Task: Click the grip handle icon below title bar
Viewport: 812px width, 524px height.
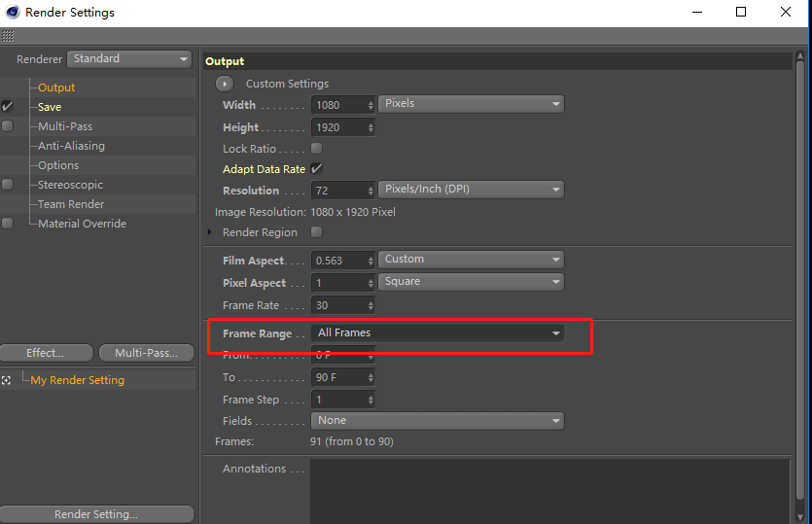Action: (x=8, y=36)
